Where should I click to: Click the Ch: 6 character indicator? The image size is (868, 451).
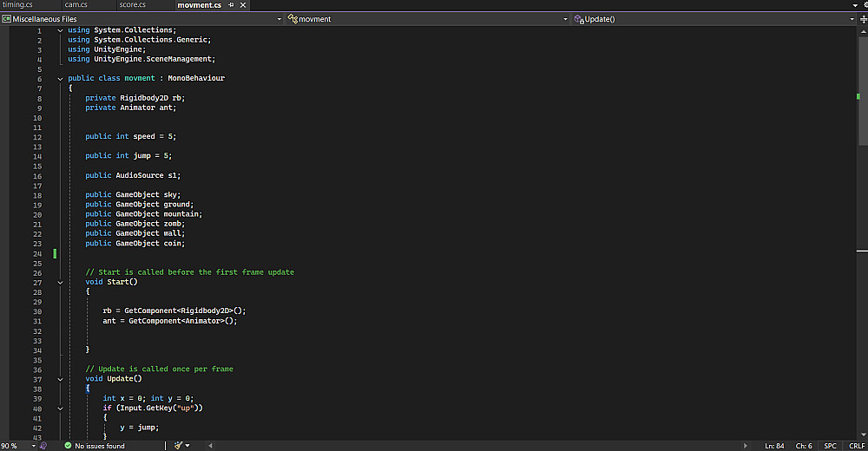803,446
